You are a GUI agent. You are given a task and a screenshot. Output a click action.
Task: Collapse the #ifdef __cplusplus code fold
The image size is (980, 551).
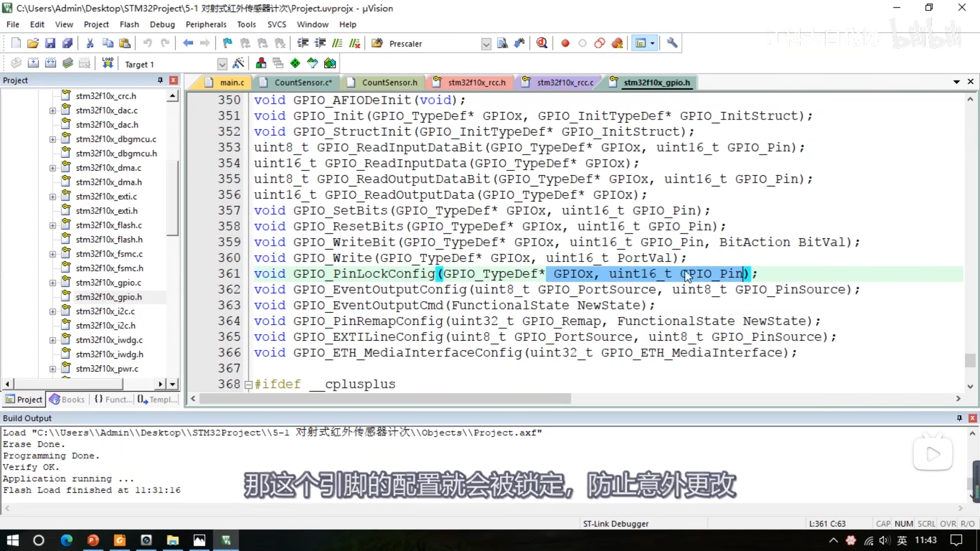click(x=248, y=385)
